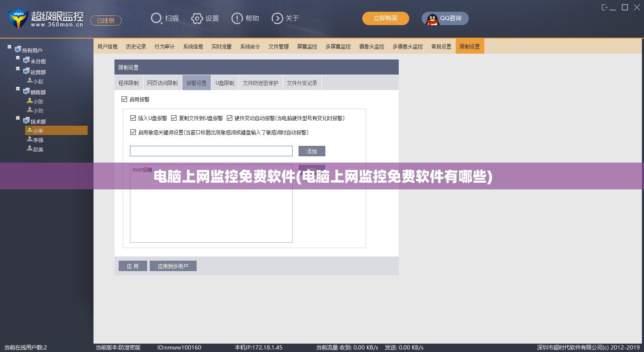
Task: Click the QQ咨询 button label
Action: pos(451,18)
